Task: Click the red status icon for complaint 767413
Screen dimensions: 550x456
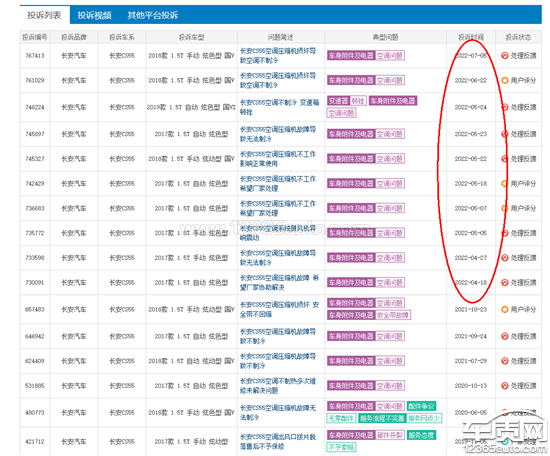Action: click(504, 55)
